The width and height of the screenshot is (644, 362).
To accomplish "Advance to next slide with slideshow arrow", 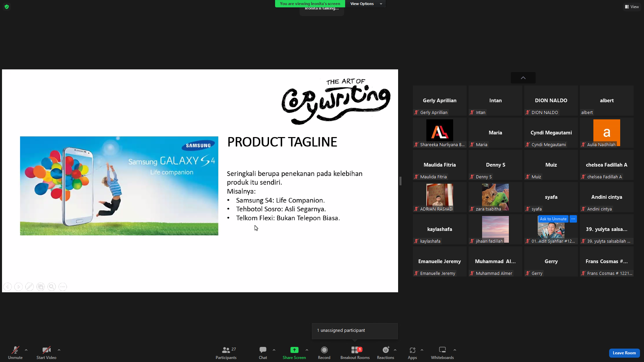I will [18, 287].
